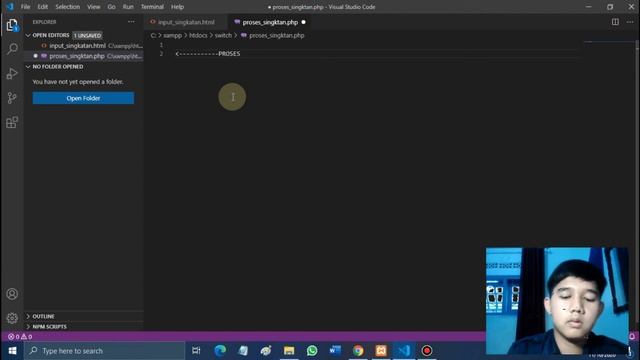The image size is (640, 360).
Task: Open WhatsApp from the taskbar
Action: coord(312,351)
